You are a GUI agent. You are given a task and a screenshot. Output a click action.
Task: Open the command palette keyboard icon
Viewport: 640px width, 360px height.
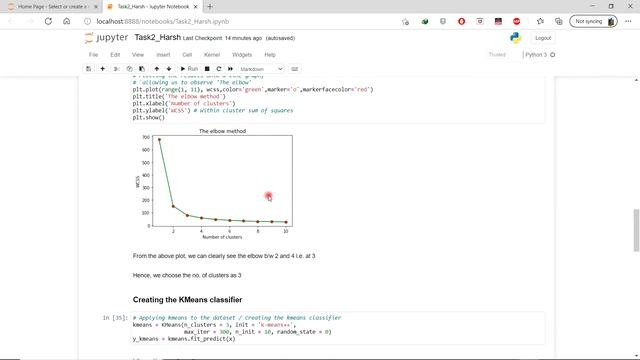click(294, 69)
